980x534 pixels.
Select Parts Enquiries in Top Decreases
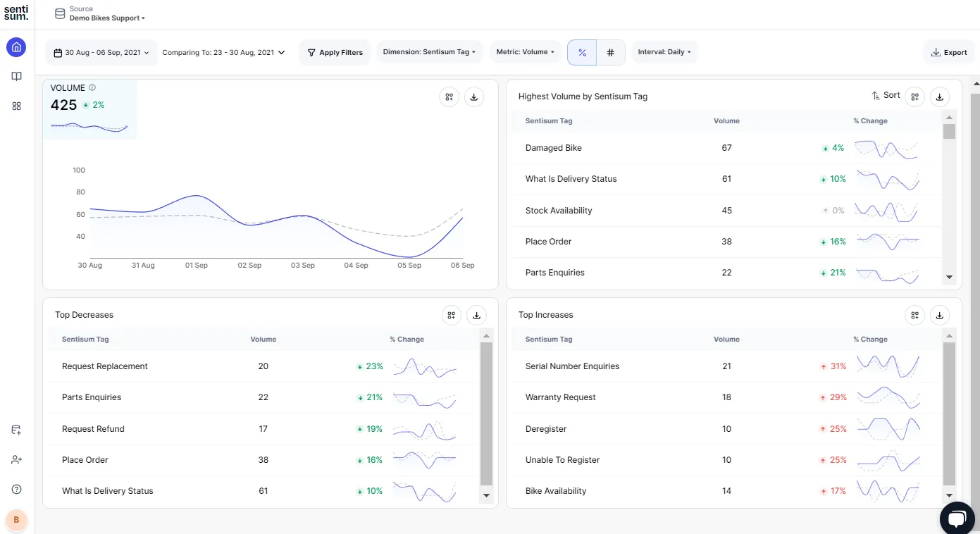[x=263, y=397]
